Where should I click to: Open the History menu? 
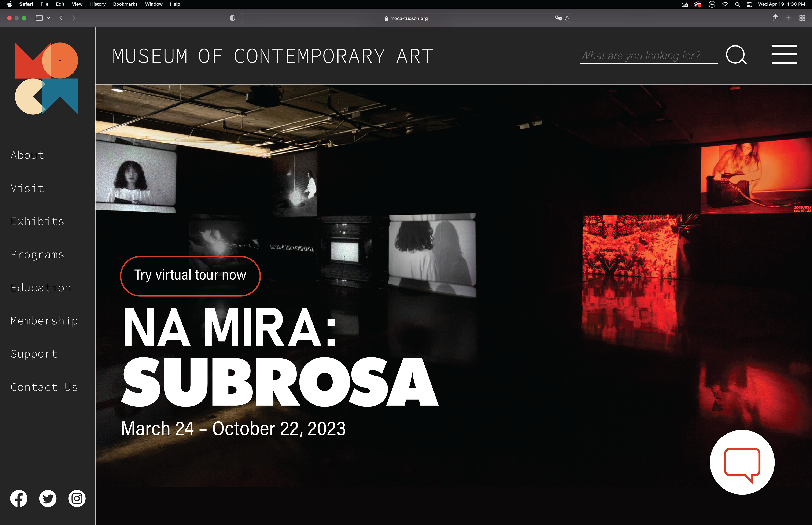click(x=97, y=4)
